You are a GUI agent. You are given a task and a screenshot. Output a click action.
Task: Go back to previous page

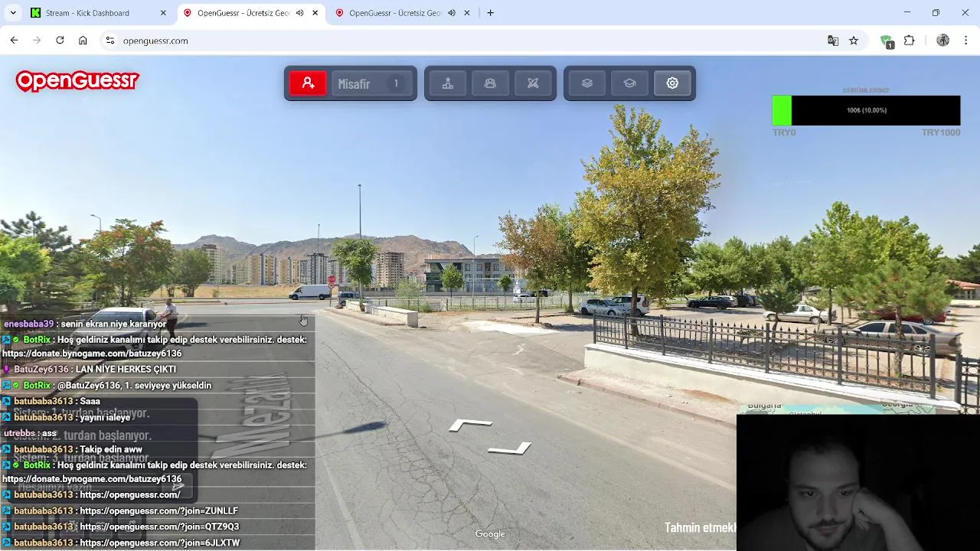click(x=14, y=41)
